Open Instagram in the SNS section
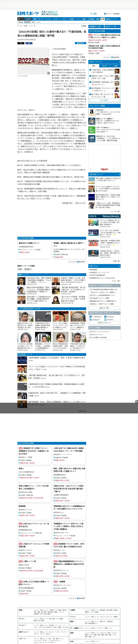This screenshot has height=644, width=138. point(94,320)
